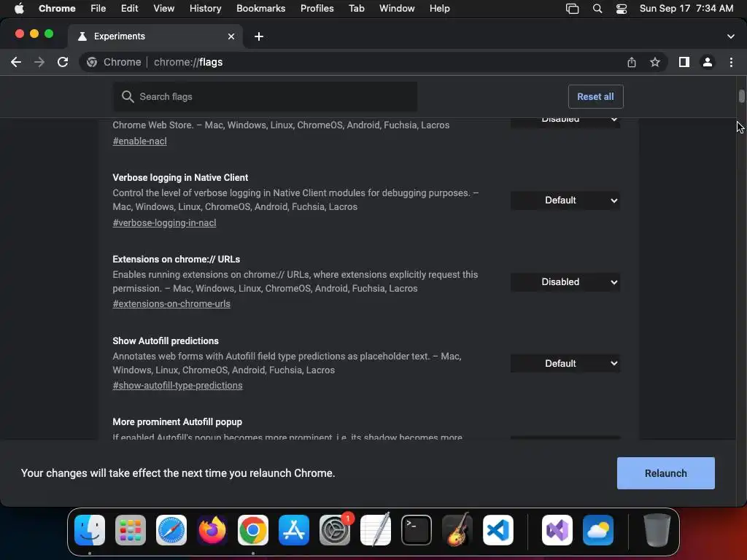747x560 pixels.
Task: Open Visual Studio Code from the dock
Action: pos(498,530)
